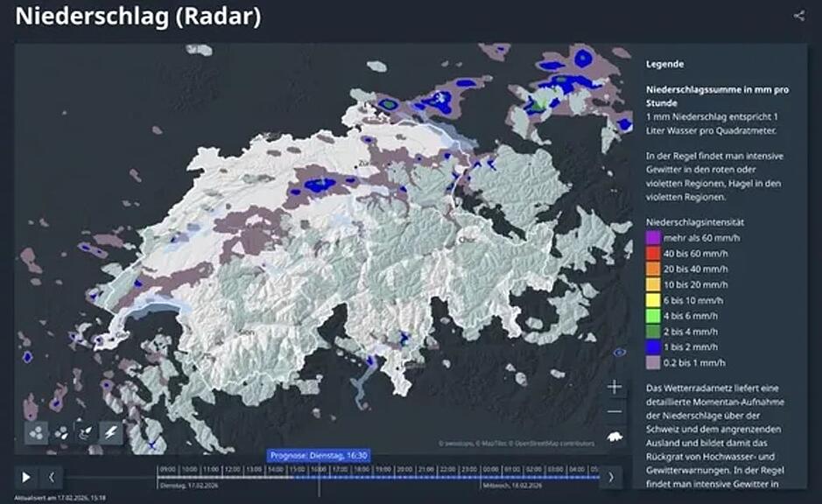Zoom in on the map with plus
This screenshot has height=504, width=822.
(x=615, y=386)
